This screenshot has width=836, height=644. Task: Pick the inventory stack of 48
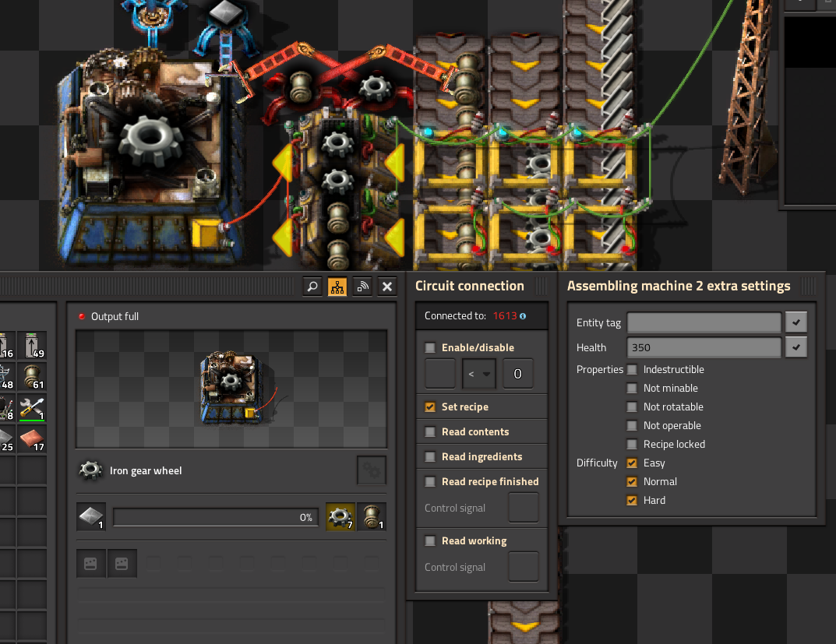point(7,377)
